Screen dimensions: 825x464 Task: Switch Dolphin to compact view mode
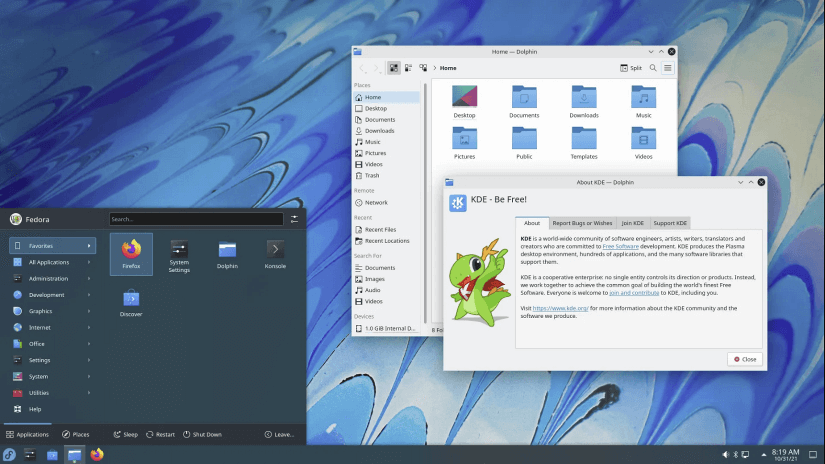408,68
